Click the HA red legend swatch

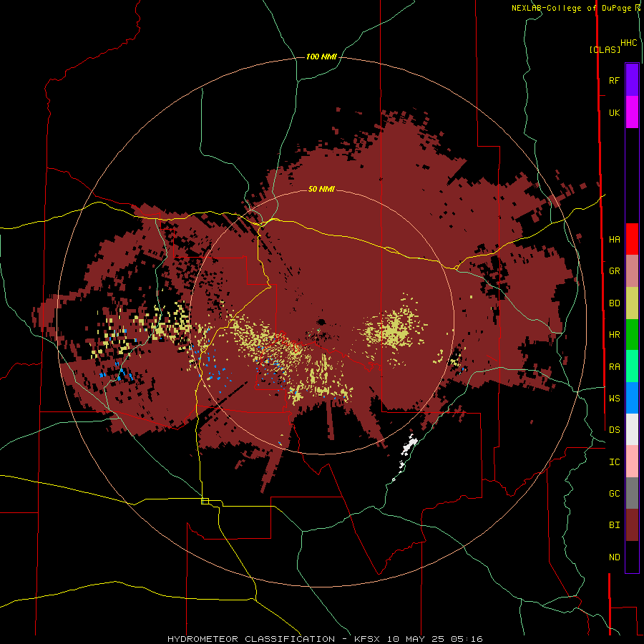click(632, 239)
